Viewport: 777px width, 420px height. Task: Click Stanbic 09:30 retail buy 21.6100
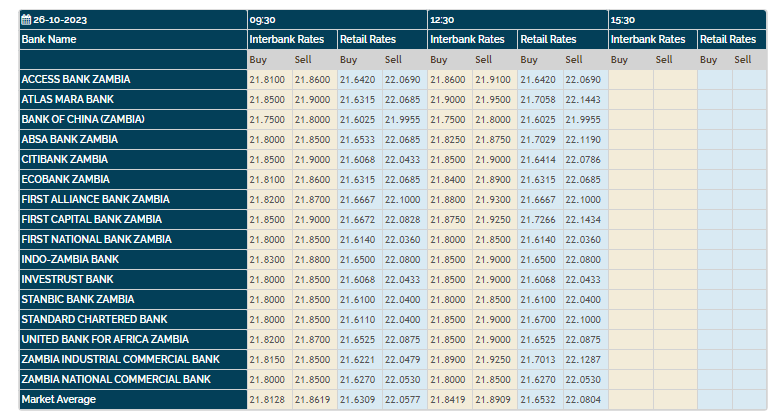coord(357,300)
